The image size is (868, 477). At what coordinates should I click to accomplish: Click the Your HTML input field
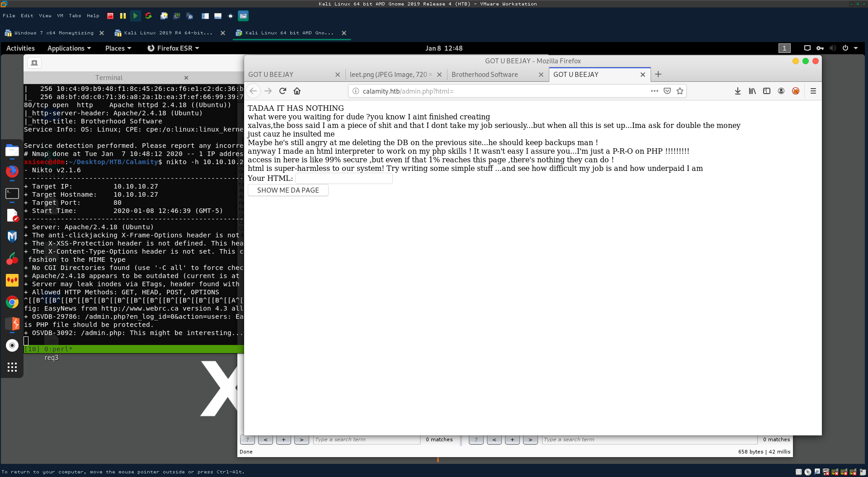tap(344, 179)
